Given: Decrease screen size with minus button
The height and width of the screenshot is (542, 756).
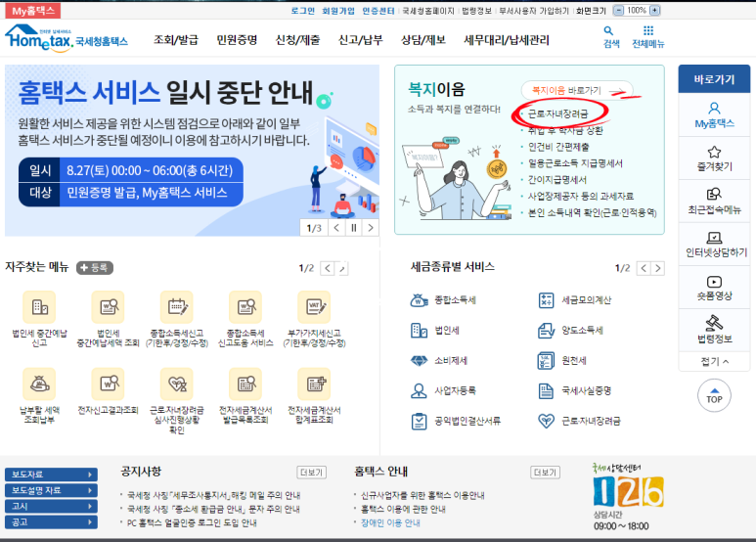Looking at the screenshot, I should (618, 10).
